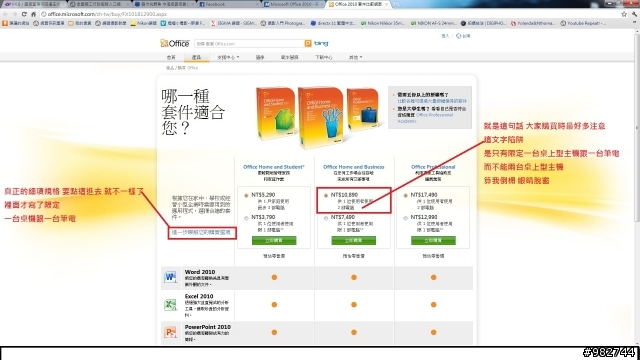
Task: Bookmark this page with the star icon
Action: point(624,14)
